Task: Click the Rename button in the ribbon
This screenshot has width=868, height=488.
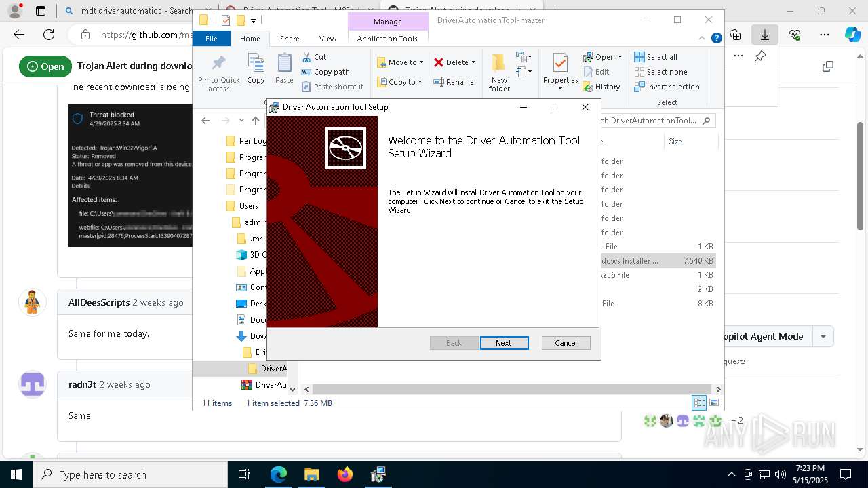Action: [x=454, y=82]
